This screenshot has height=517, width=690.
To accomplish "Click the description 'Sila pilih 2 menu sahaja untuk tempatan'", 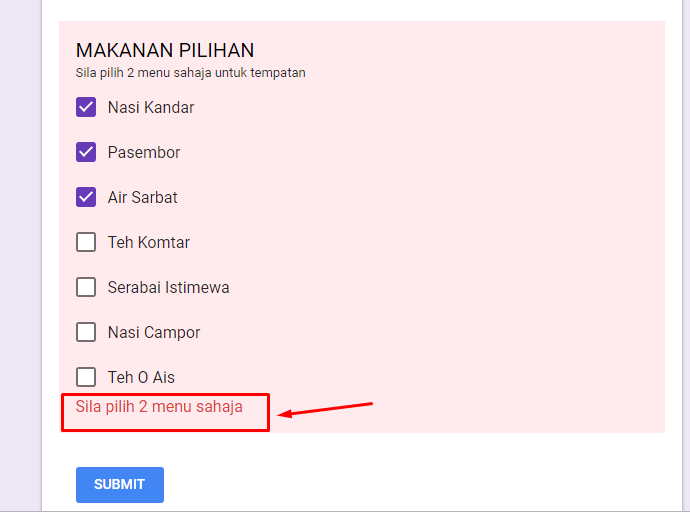I will point(190,73).
